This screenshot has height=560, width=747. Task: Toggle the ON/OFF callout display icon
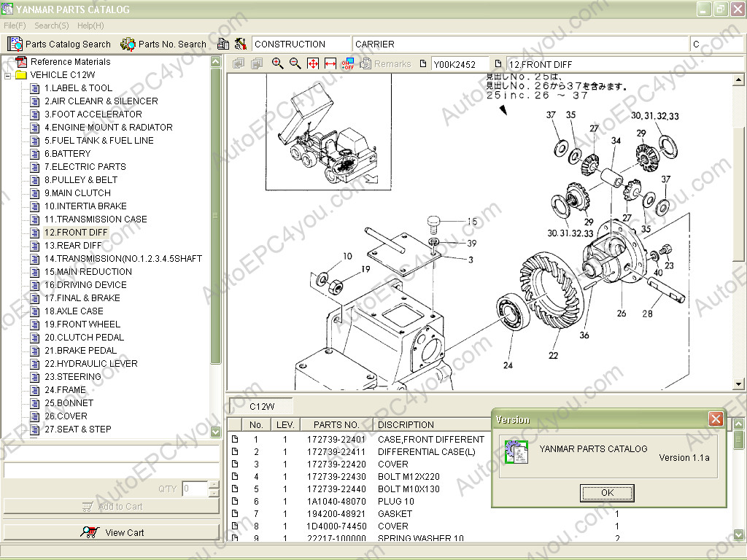tap(348, 63)
